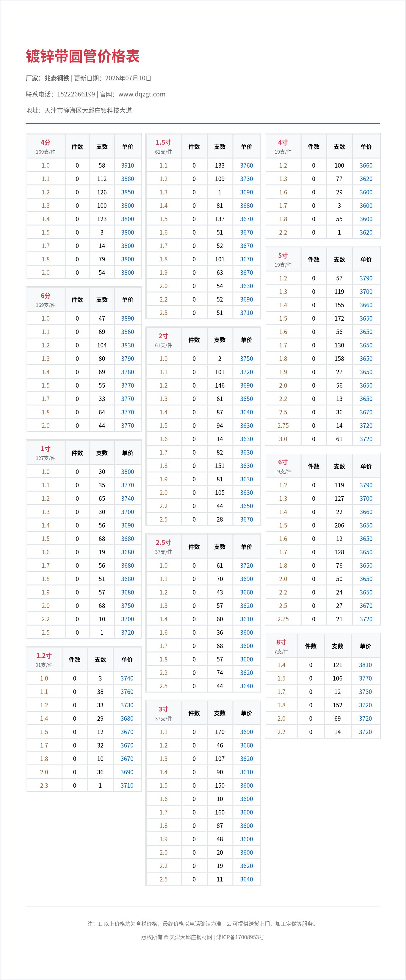Click the address 天津市静海区大邱庄镇科技大道
Image resolution: width=406 pixels, height=980 pixels.
88,110
